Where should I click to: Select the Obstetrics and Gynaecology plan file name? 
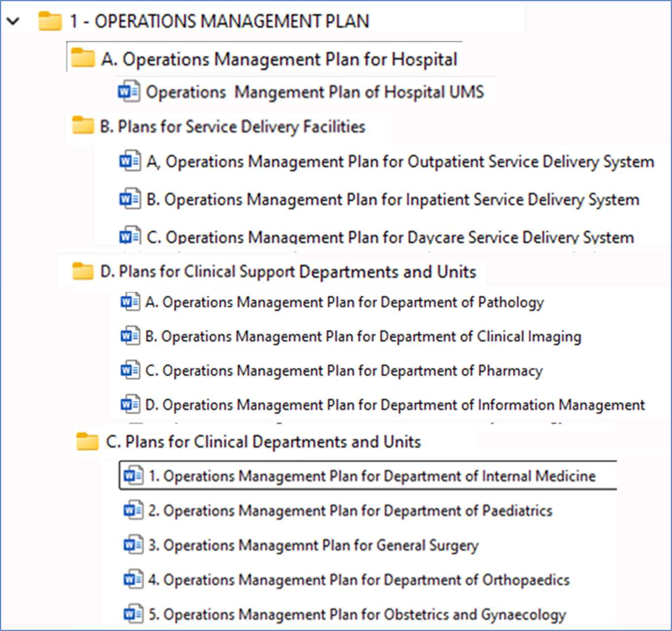coord(357,614)
